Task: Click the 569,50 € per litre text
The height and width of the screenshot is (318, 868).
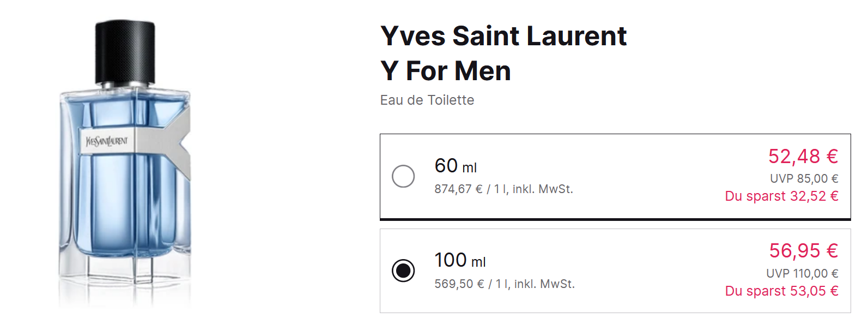Action: click(x=505, y=284)
